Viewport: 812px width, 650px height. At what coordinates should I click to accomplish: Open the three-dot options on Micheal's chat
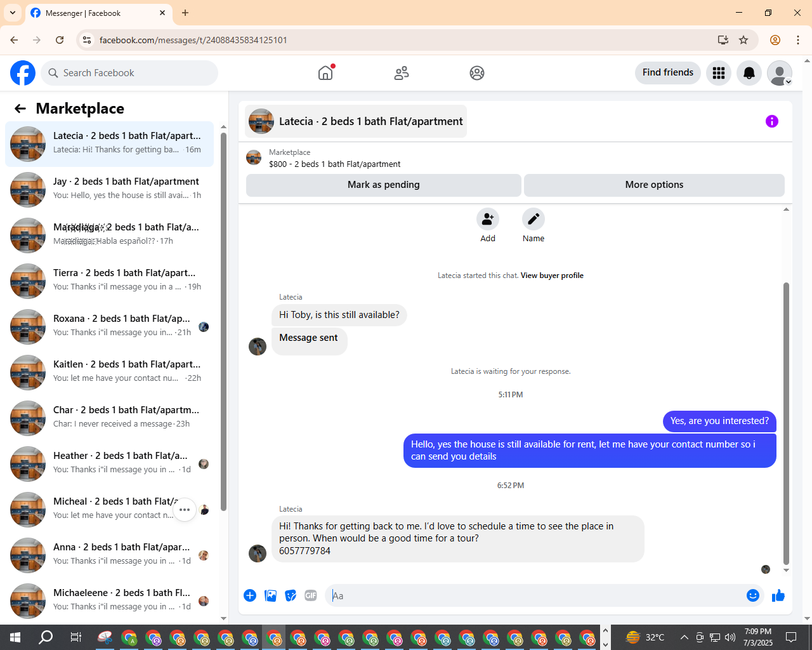185,510
